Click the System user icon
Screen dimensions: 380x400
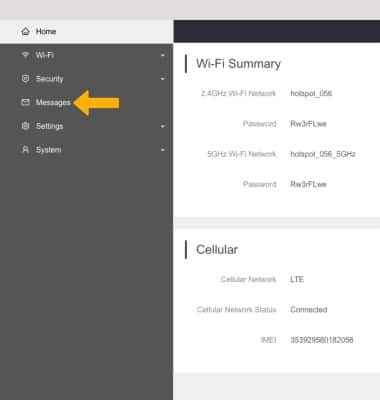(25, 150)
